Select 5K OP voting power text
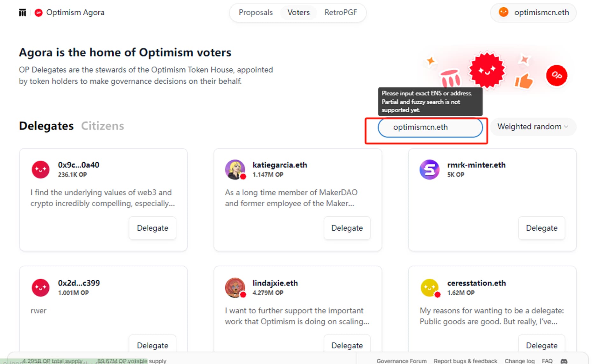611x364 pixels. (x=456, y=175)
